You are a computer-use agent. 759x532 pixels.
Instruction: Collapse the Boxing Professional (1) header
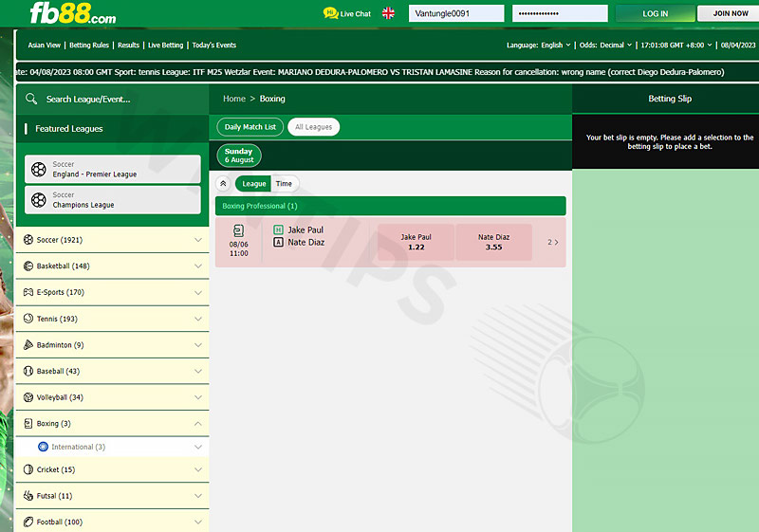[391, 206]
